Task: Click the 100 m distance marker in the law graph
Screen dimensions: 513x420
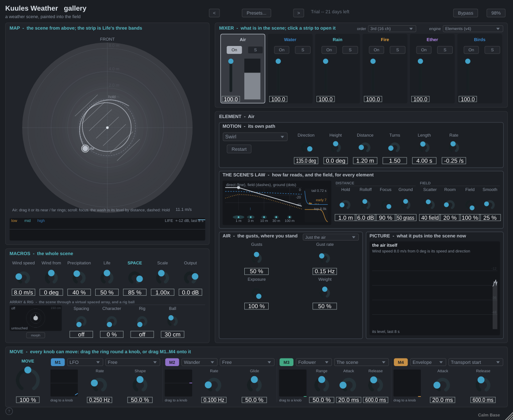Action: (x=289, y=217)
